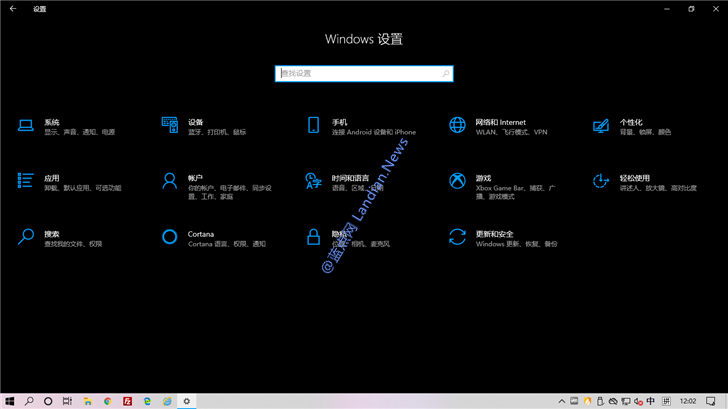This screenshot has width=728, height=409.
Task: Click the 查找设置 search input field
Action: point(364,73)
